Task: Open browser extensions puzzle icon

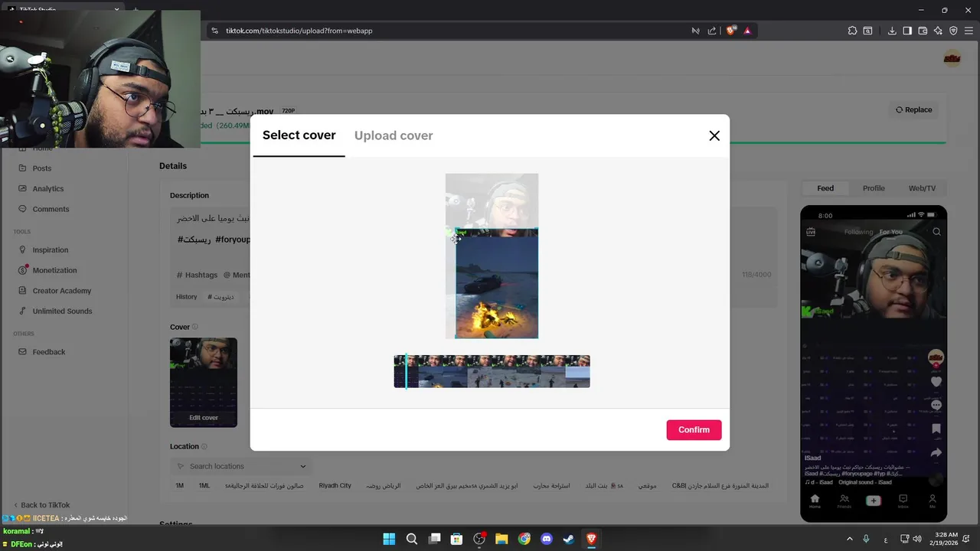Action: pyautogui.click(x=852, y=31)
